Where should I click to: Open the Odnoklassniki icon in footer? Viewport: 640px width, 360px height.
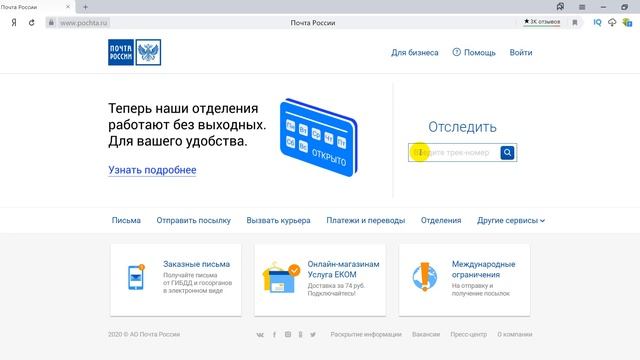pos(300,334)
